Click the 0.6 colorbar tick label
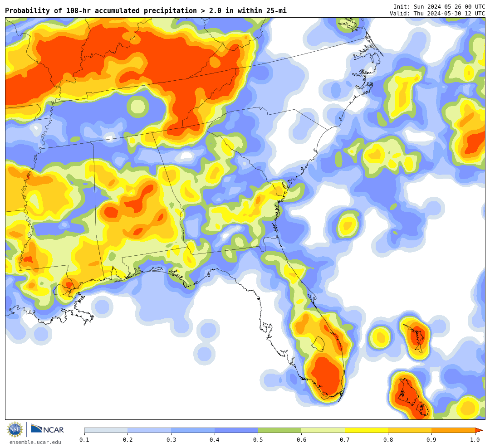490x448 pixels. 302,440
